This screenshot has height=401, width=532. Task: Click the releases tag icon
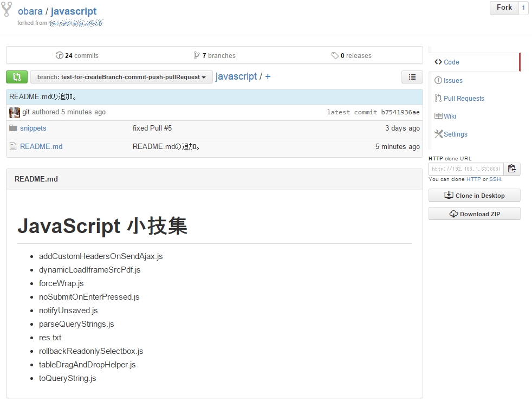point(335,55)
